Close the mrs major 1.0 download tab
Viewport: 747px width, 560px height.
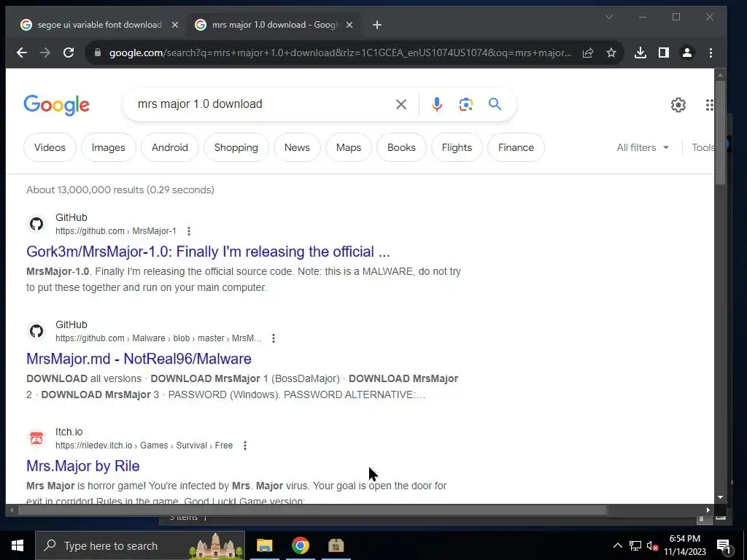click(x=349, y=25)
